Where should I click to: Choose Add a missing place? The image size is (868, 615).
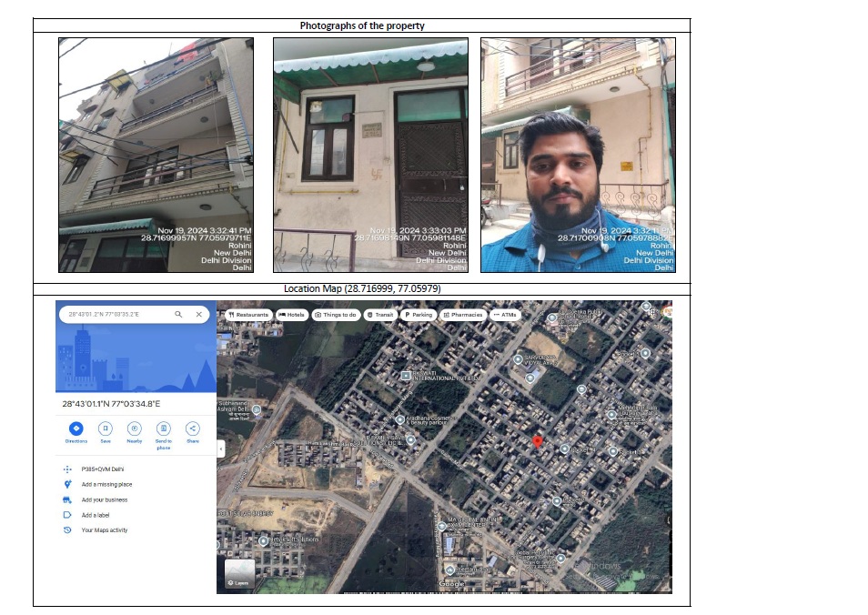pos(106,484)
